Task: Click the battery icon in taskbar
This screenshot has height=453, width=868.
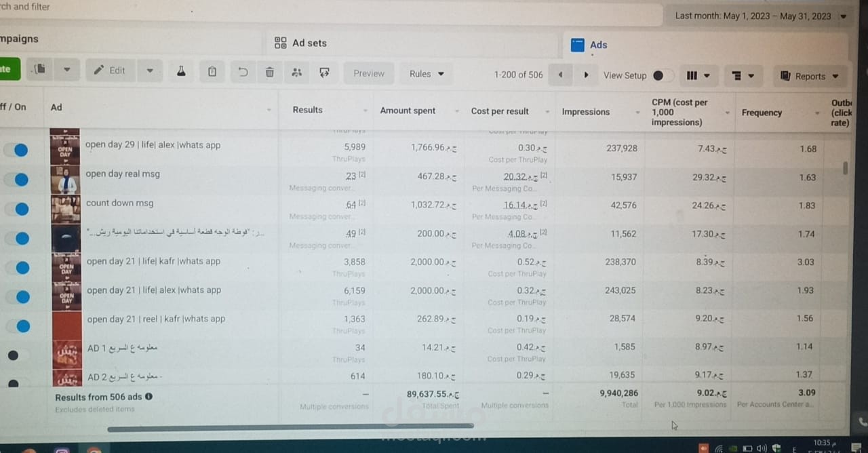Action: [x=747, y=448]
